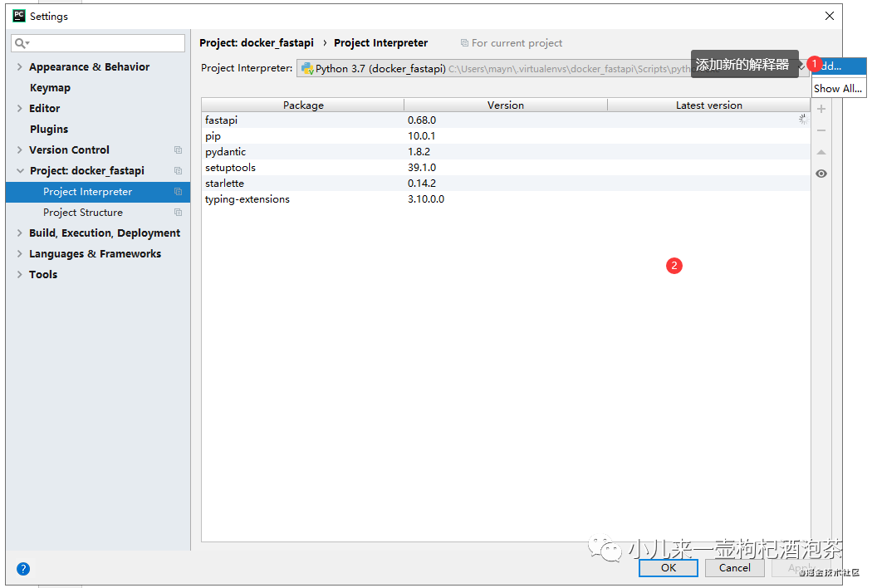Screen dimensions: 872x588
Task: Collapse the Project: docker_fastapi node
Action: (20, 171)
